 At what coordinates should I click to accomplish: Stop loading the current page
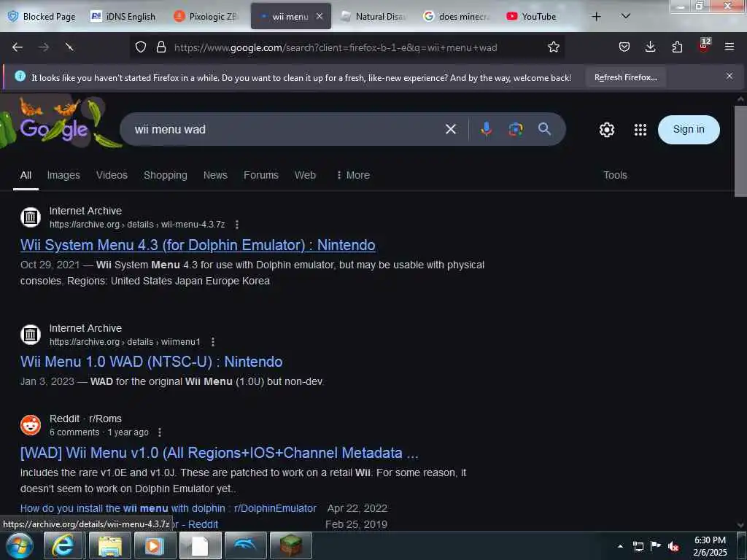69,47
